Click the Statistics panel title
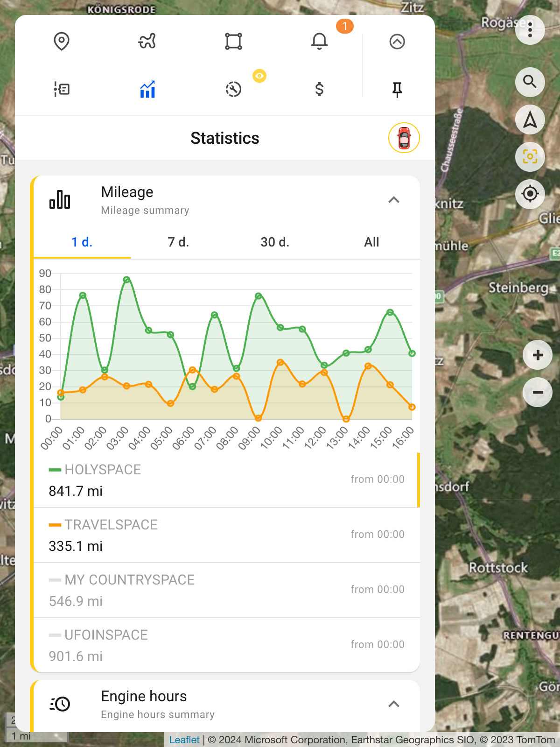The image size is (560, 747). pos(225,138)
